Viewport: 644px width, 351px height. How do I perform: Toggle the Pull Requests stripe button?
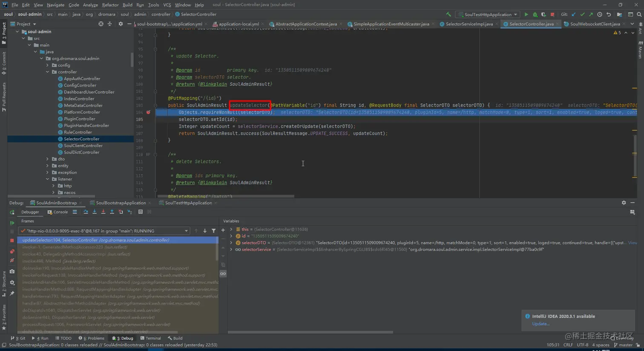pos(4,97)
